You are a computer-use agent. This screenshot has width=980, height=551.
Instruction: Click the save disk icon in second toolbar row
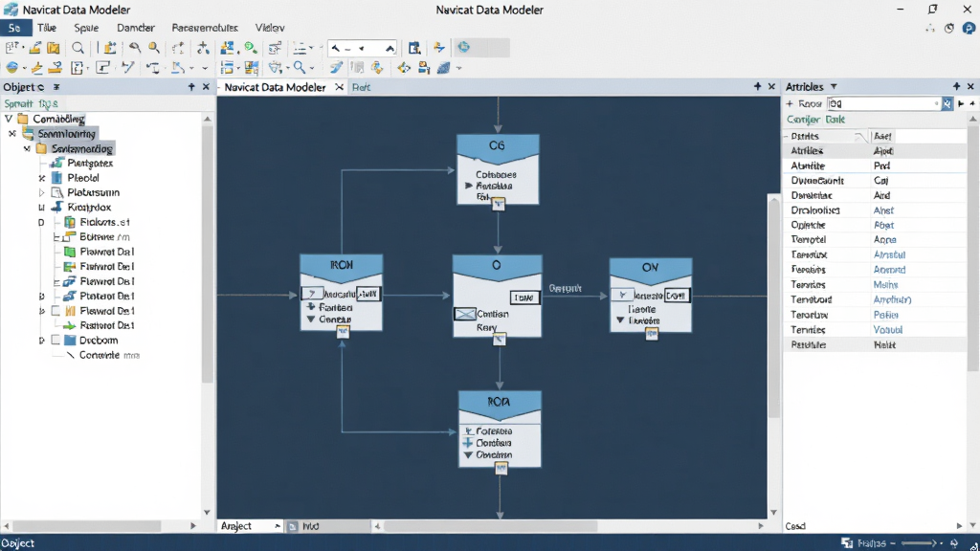tap(424, 68)
